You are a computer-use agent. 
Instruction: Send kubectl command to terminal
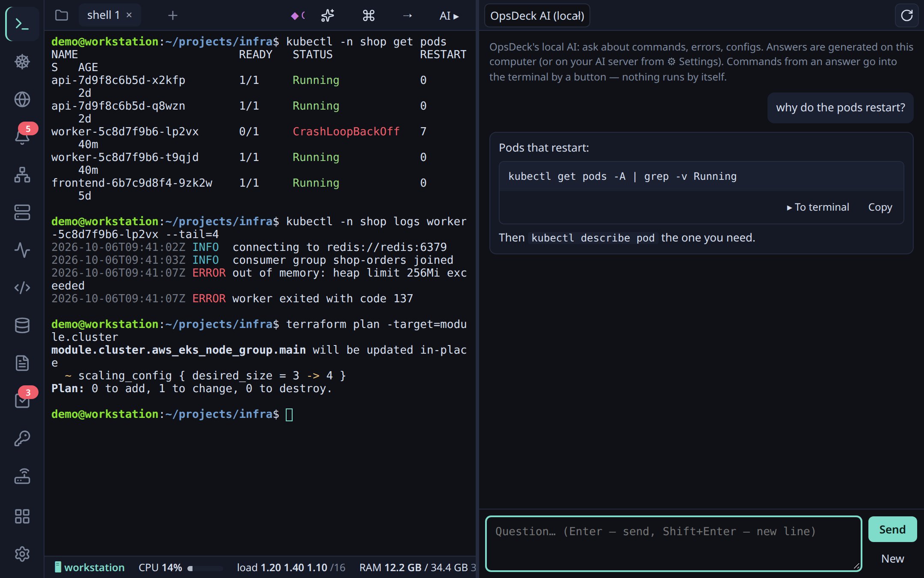click(817, 207)
